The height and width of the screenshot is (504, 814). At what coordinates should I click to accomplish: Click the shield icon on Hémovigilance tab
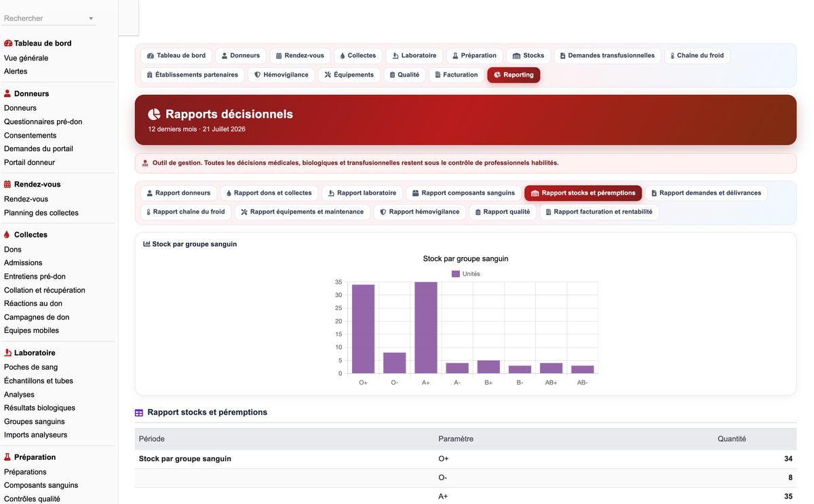[258, 75]
